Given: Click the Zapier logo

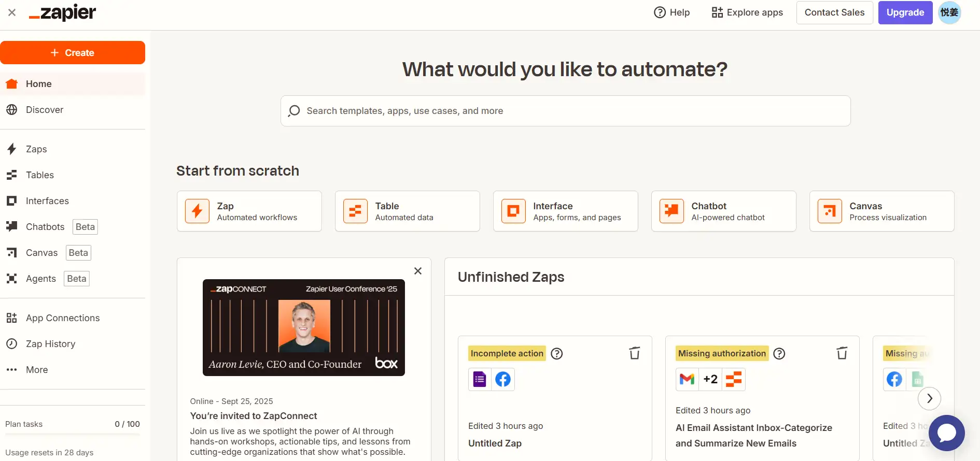Looking at the screenshot, I should (63, 12).
